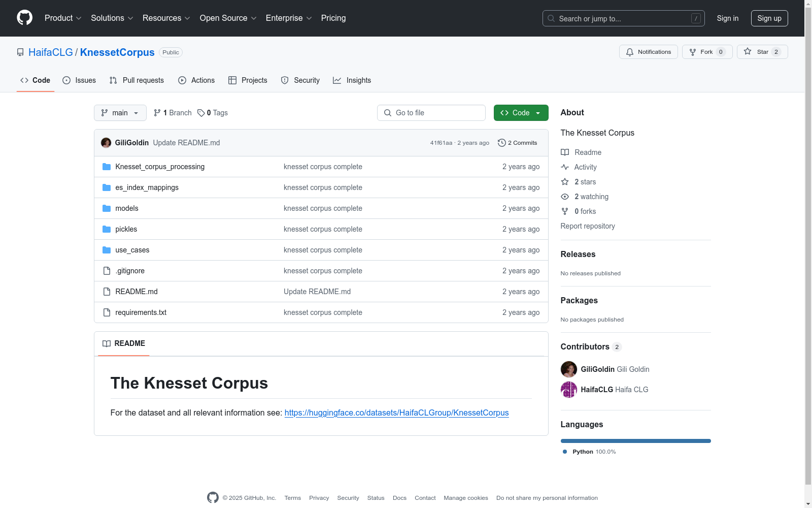Viewport: 812px width, 508px height.
Task: Open the 2 Commits history link
Action: tap(518, 143)
